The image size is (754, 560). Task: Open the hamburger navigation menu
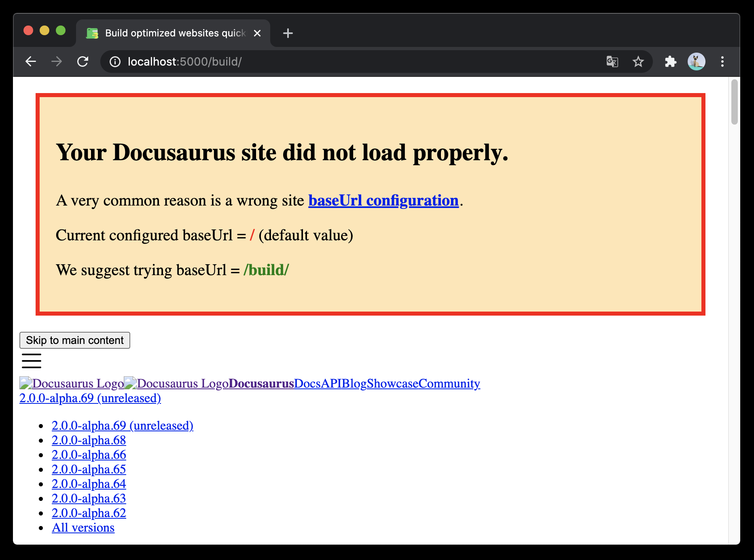(31, 361)
